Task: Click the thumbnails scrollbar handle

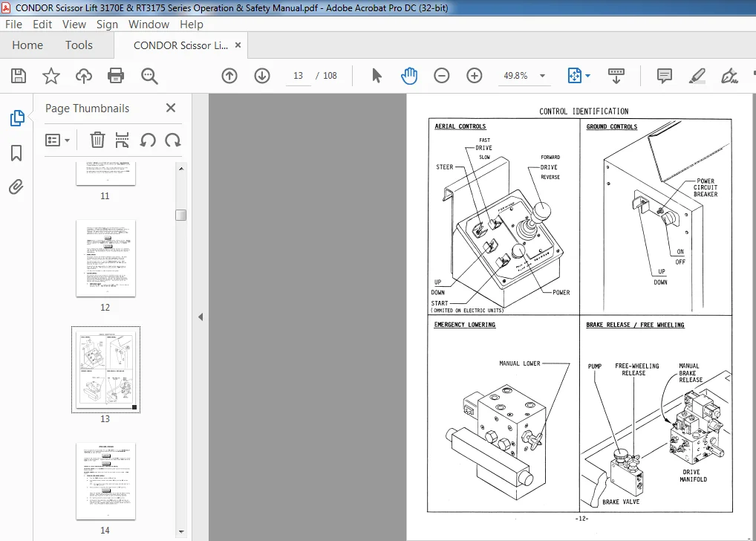Action: [x=181, y=215]
